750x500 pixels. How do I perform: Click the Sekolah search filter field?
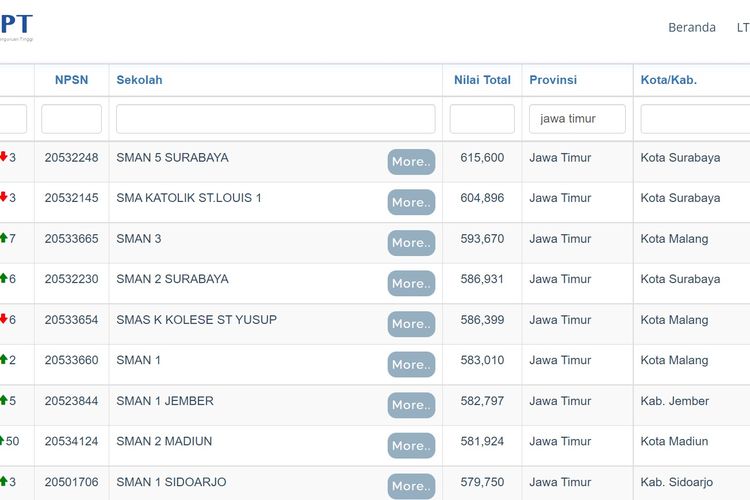[x=275, y=119]
